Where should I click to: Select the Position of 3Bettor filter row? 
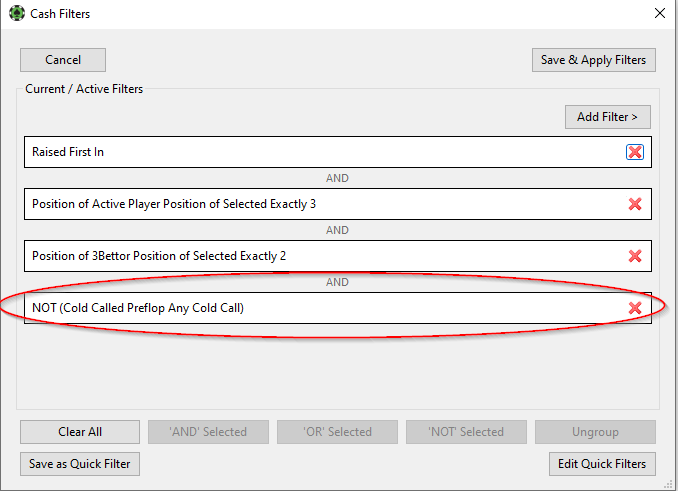(338, 256)
